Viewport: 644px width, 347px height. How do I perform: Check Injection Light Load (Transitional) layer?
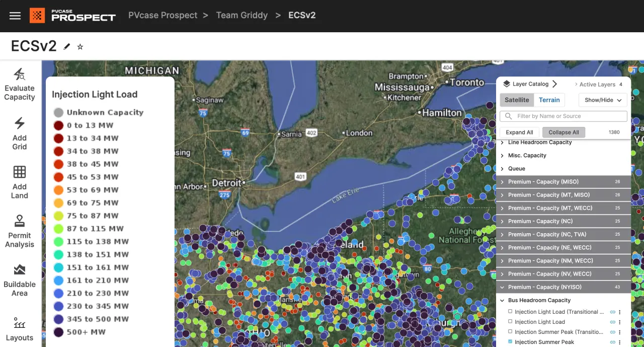pyautogui.click(x=510, y=312)
